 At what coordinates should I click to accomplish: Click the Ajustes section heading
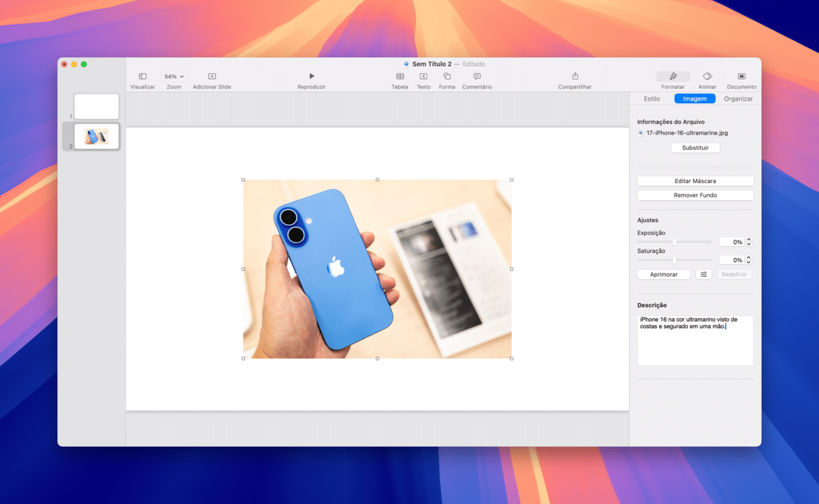pos(647,220)
